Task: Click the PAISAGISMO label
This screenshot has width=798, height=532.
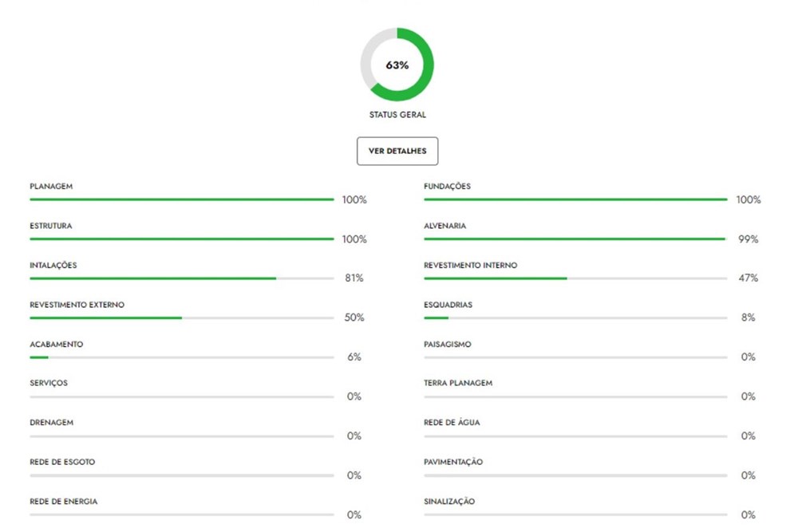Action: click(x=447, y=345)
